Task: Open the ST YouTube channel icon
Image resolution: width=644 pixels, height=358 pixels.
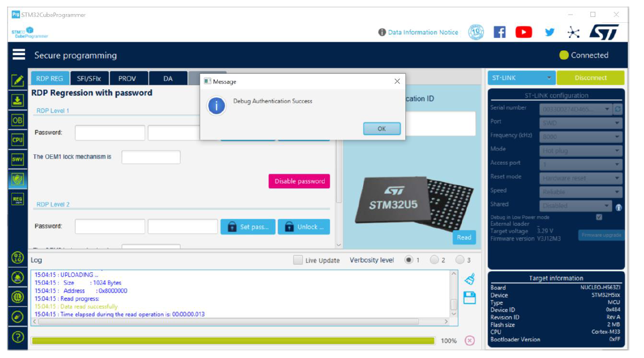Action: 524,32
